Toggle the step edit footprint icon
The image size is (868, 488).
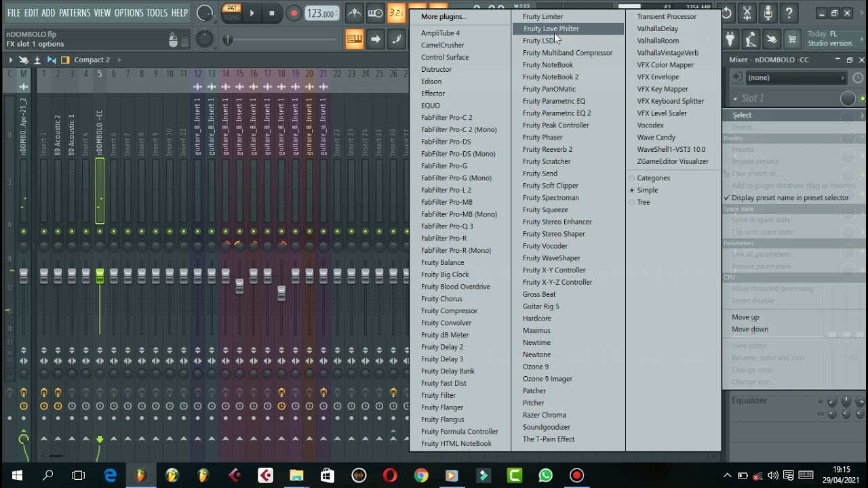click(396, 39)
